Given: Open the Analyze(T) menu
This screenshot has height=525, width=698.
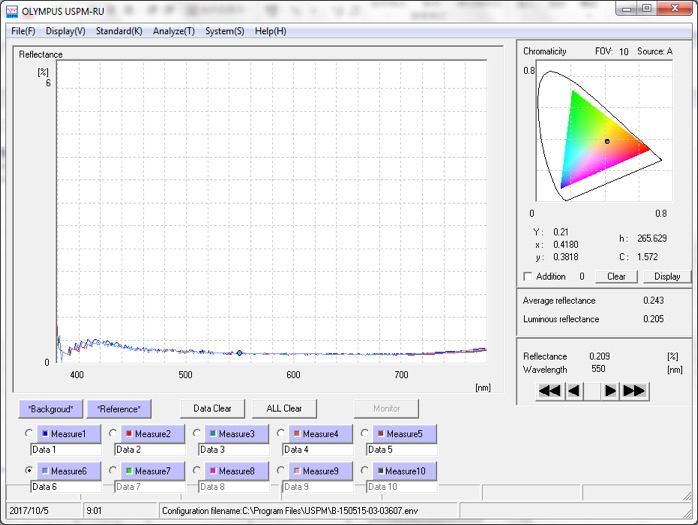Looking at the screenshot, I should (x=174, y=31).
